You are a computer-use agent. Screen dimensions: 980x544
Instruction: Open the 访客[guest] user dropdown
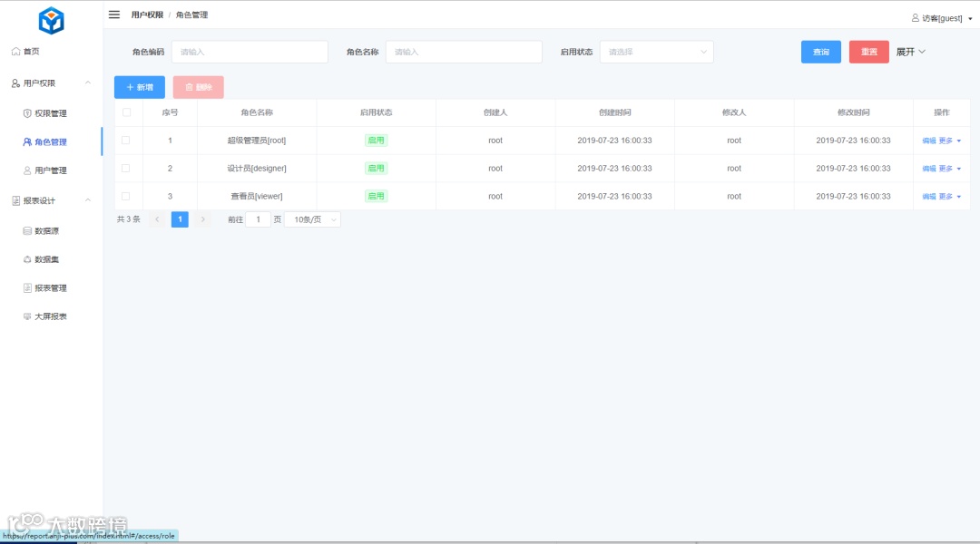pyautogui.click(x=942, y=18)
